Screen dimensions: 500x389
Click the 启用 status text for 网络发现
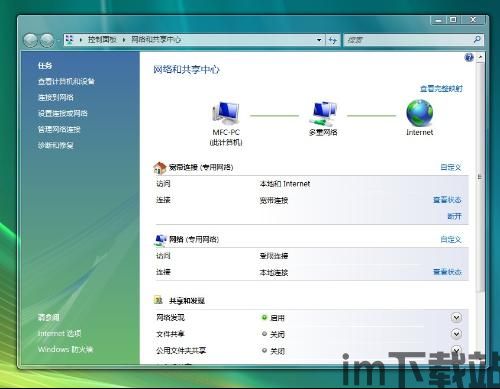277,318
